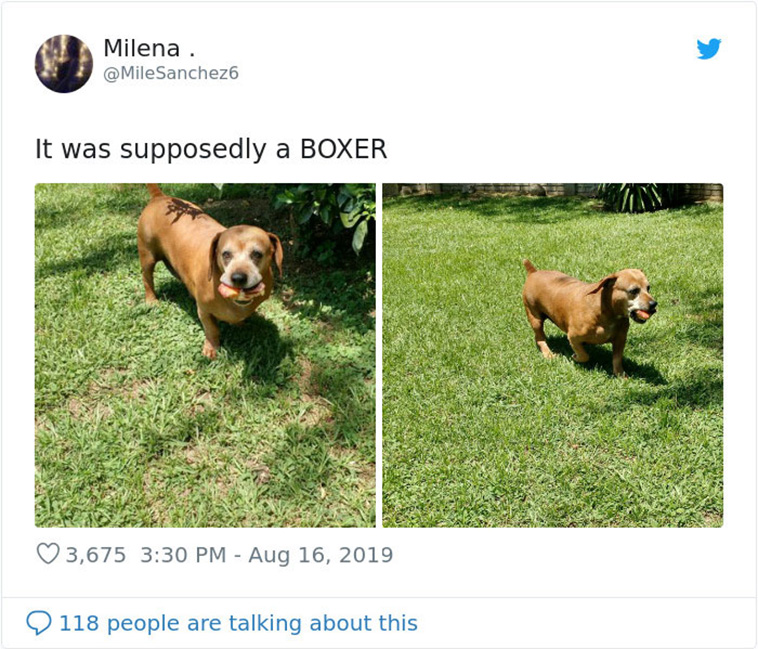Click the number 118 in conversation link
The height and width of the screenshot is (649, 758).
[x=79, y=623]
